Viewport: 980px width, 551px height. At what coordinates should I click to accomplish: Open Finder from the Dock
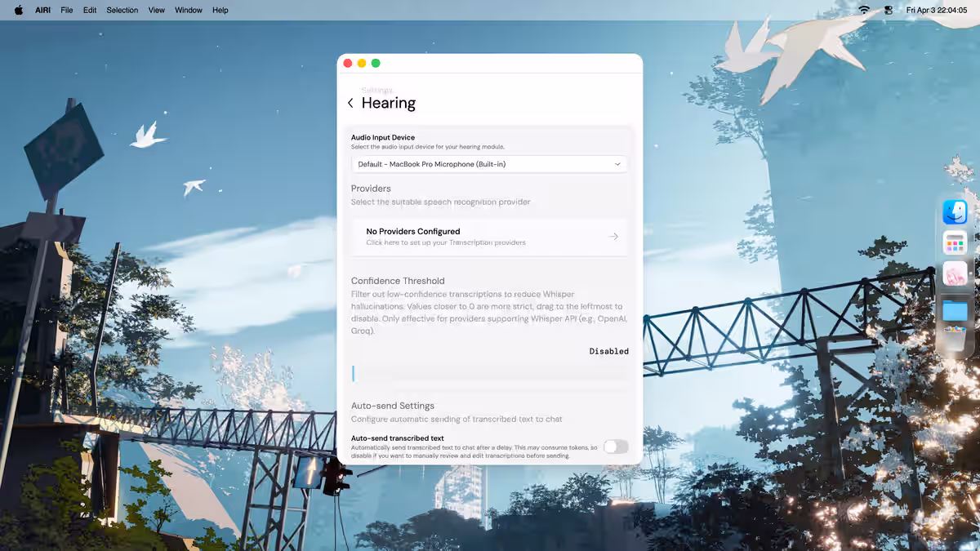pos(955,212)
